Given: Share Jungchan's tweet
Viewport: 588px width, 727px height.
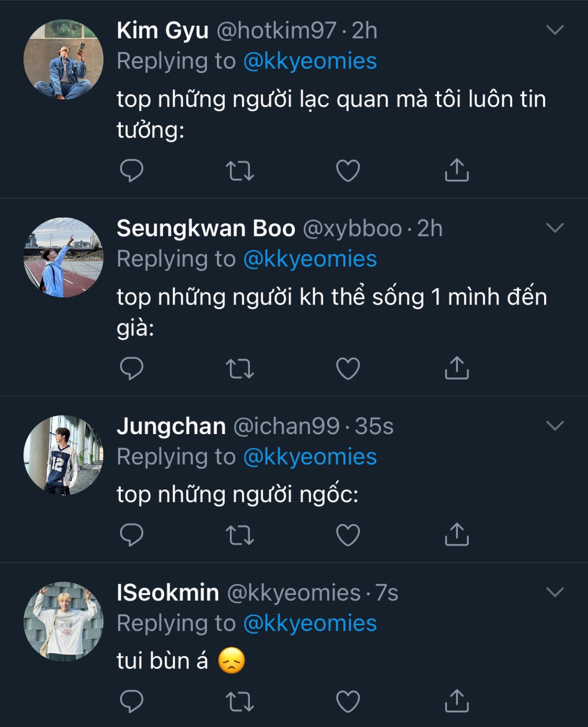Looking at the screenshot, I should coord(456,535).
